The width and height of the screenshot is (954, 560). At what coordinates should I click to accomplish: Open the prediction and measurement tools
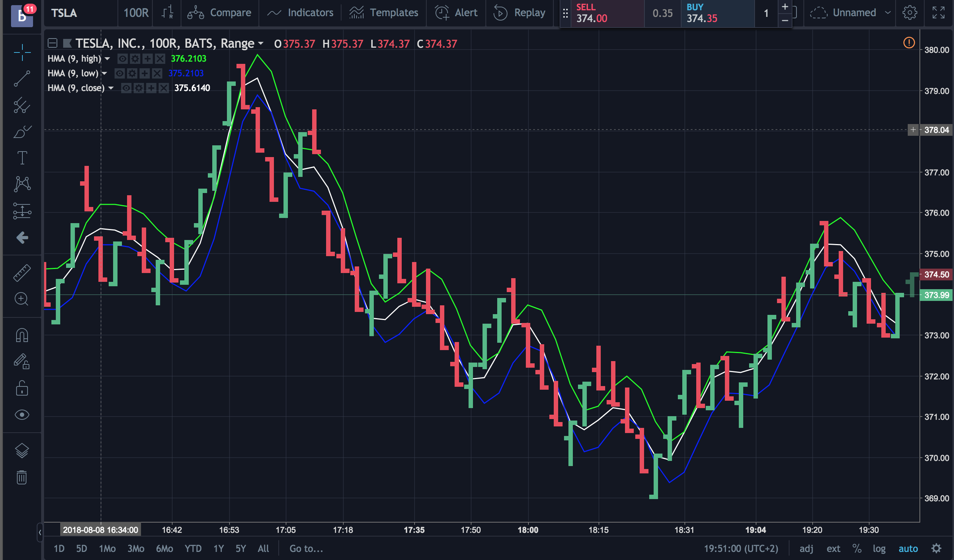[22, 211]
